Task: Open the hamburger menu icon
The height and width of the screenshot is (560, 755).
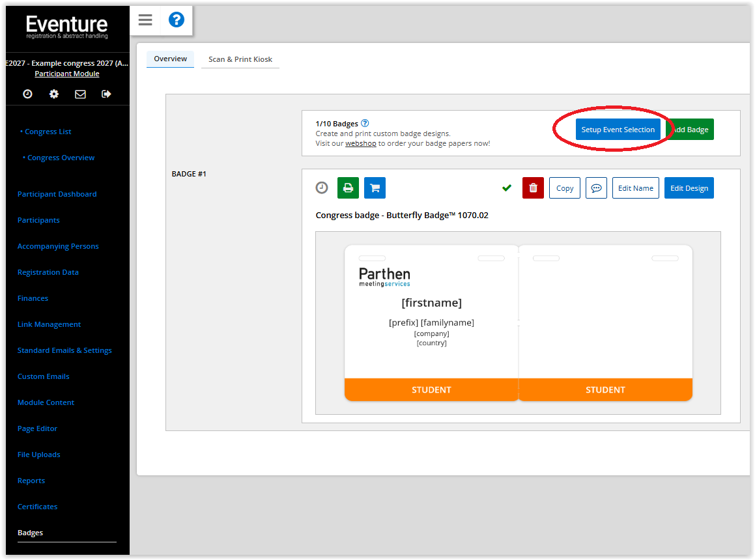Action: pos(145,20)
